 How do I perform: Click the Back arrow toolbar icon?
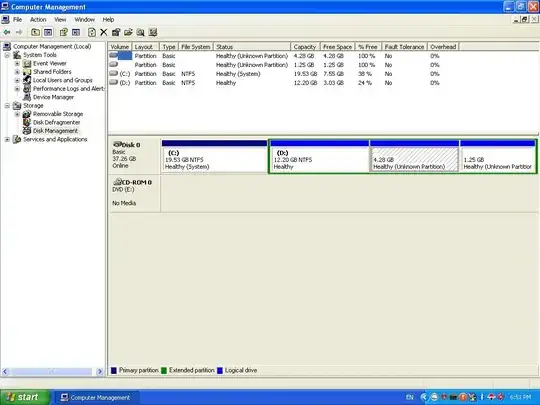7,32
